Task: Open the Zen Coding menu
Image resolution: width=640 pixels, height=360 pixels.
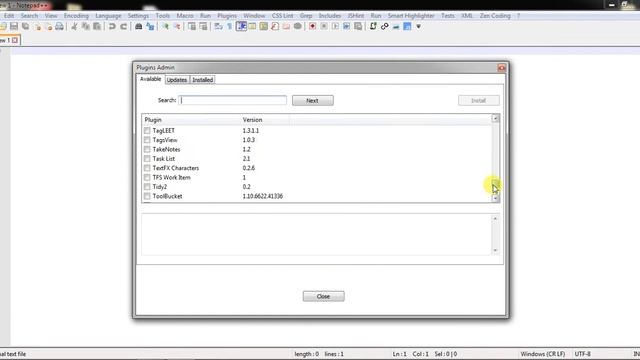Action: (x=495, y=16)
